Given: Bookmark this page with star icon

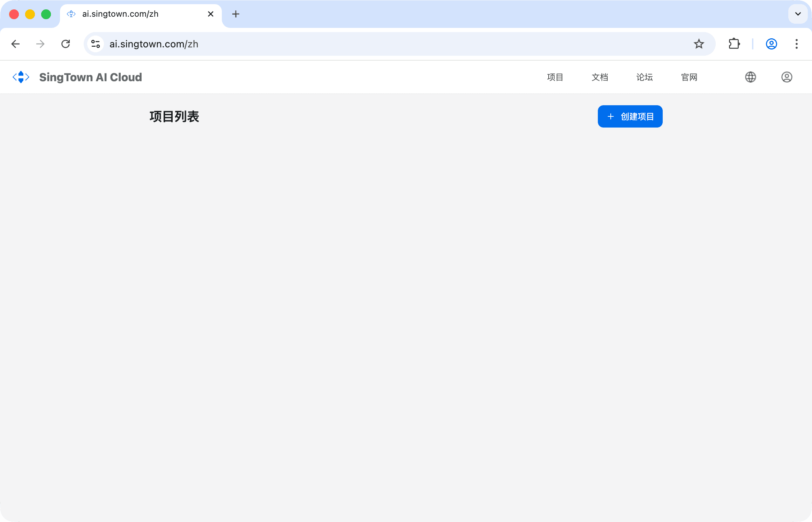Looking at the screenshot, I should coord(699,44).
